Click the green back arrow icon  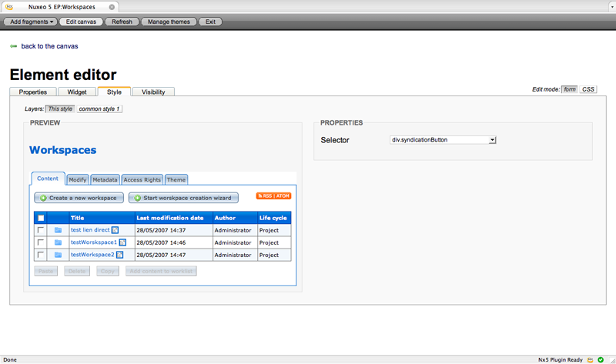(13, 46)
